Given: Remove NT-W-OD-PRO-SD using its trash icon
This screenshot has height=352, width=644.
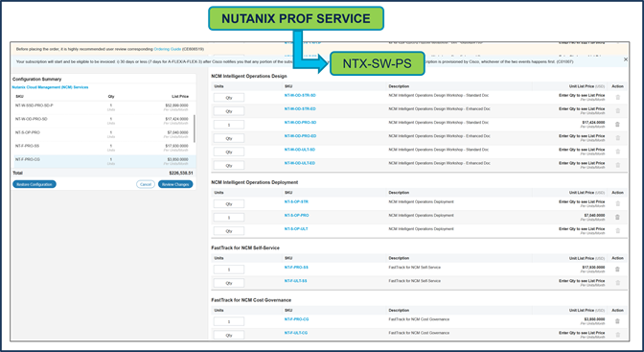Looking at the screenshot, I should [617, 125].
